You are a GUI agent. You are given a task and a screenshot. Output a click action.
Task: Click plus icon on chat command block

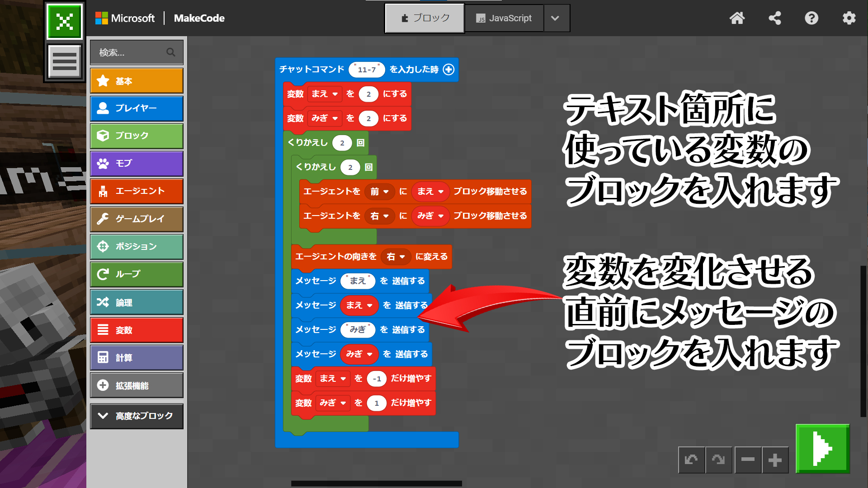[448, 70]
